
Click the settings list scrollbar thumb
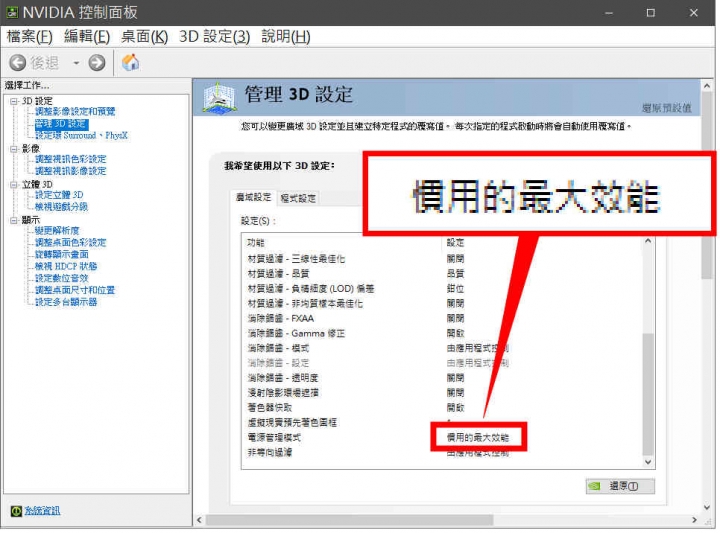(648, 394)
